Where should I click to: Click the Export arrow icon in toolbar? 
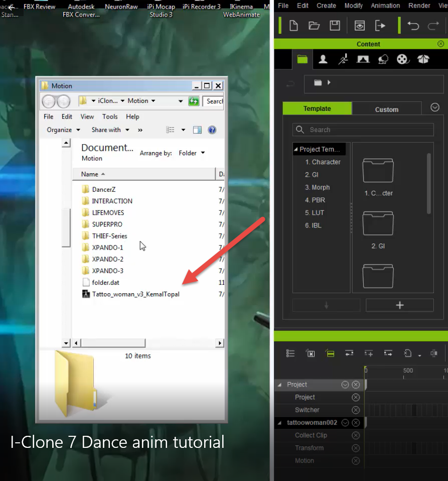click(x=380, y=26)
